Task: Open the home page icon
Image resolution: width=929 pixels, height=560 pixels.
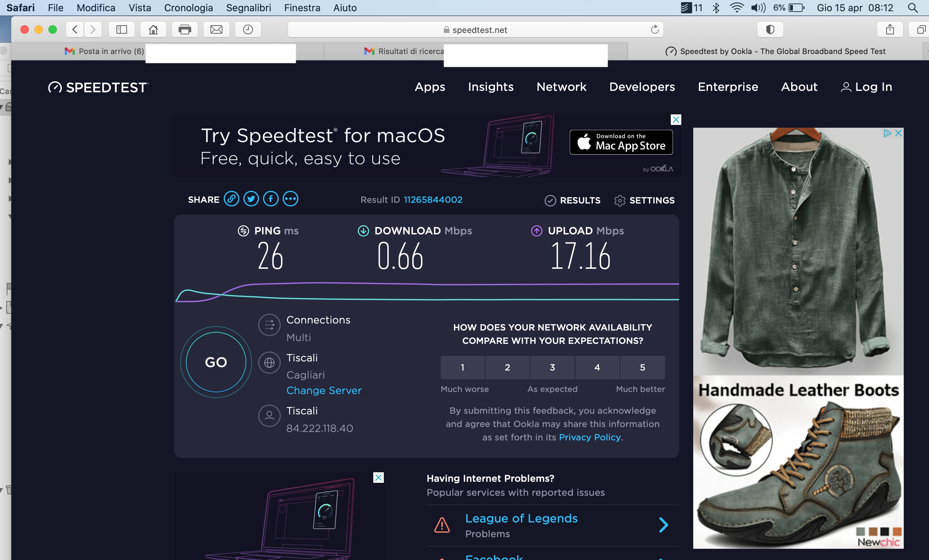Action: point(153,29)
